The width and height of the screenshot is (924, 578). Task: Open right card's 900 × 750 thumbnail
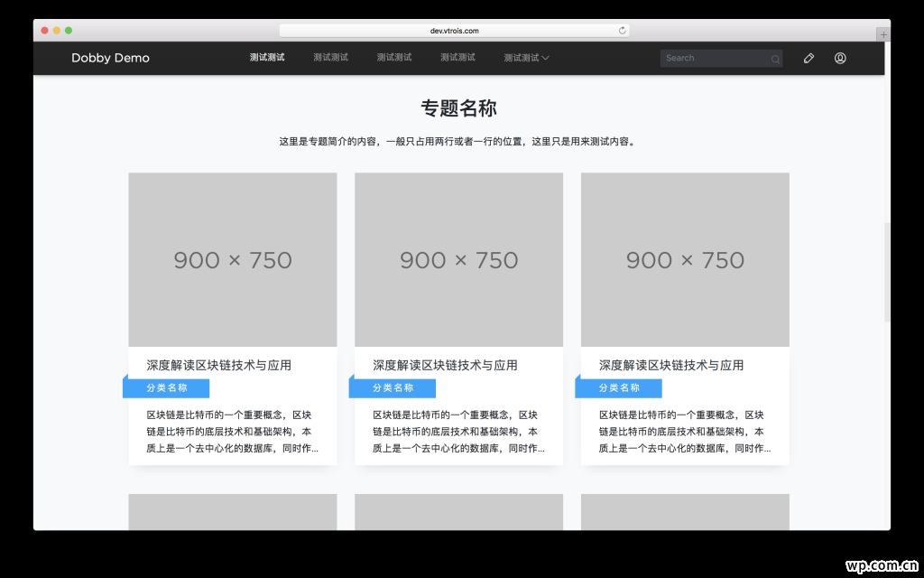tap(686, 259)
